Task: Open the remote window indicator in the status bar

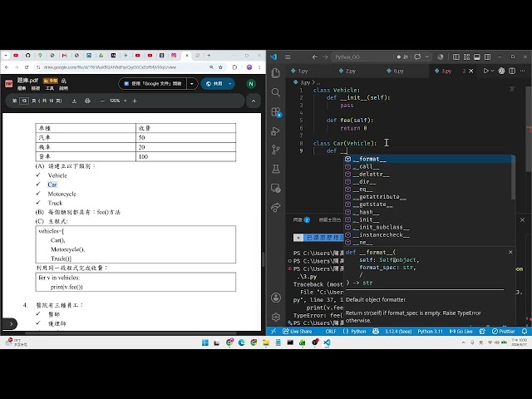Action: tap(273, 331)
